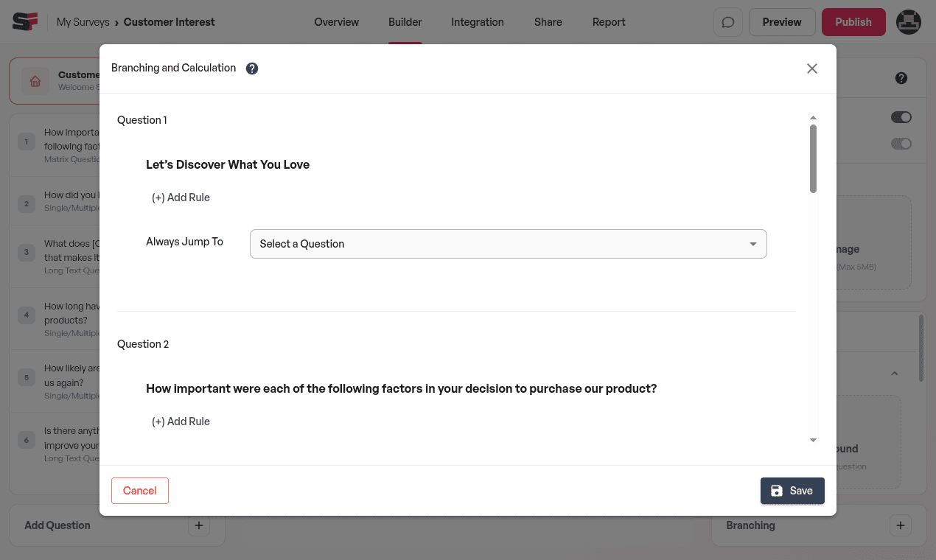Save the branching rules

point(792,491)
